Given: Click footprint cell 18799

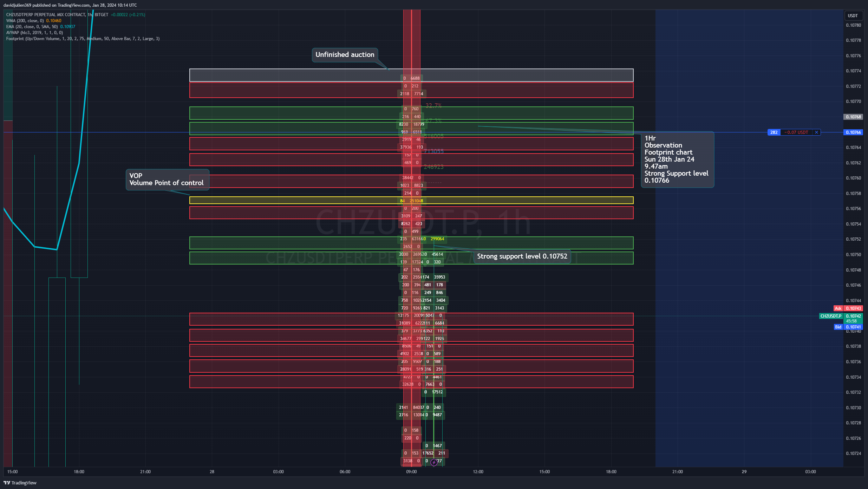Looking at the screenshot, I should pyautogui.click(x=419, y=124).
